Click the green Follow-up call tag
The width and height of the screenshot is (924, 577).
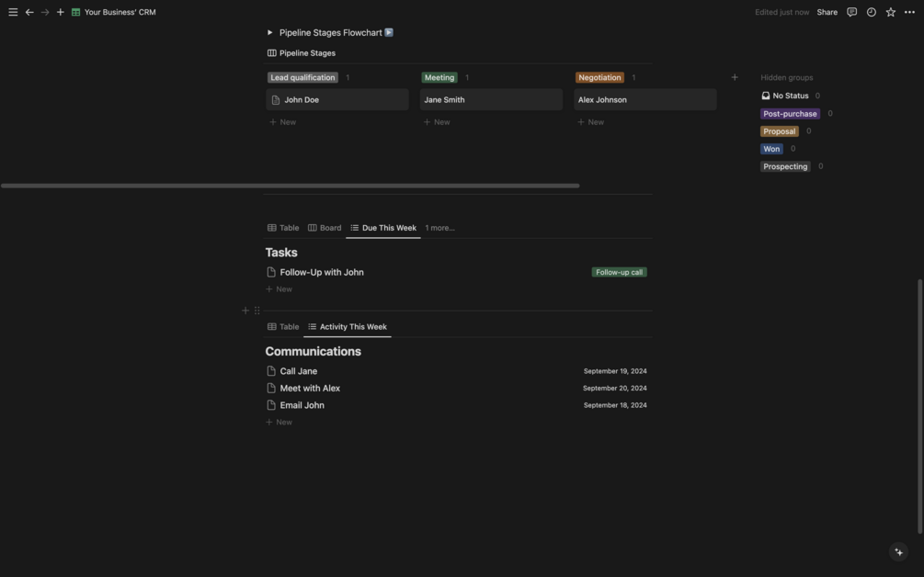pos(619,272)
